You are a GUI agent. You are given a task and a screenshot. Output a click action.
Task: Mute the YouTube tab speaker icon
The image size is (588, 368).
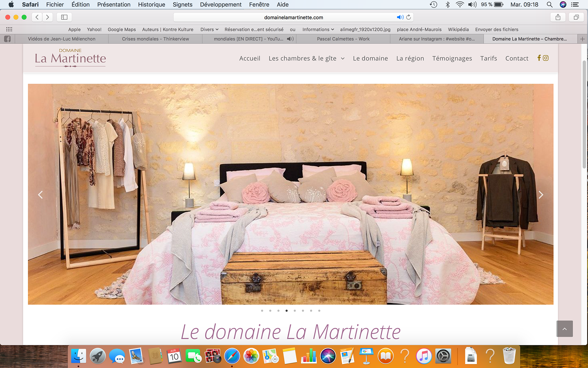(290, 39)
